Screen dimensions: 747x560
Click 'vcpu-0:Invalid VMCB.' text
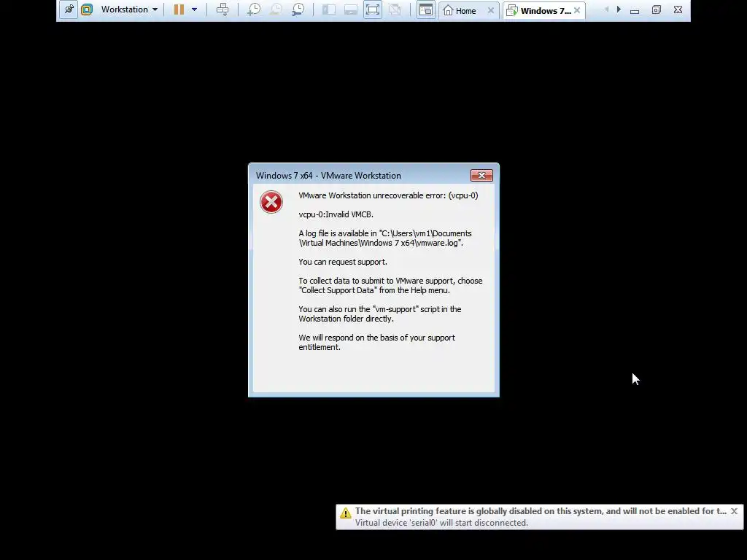tap(336, 214)
